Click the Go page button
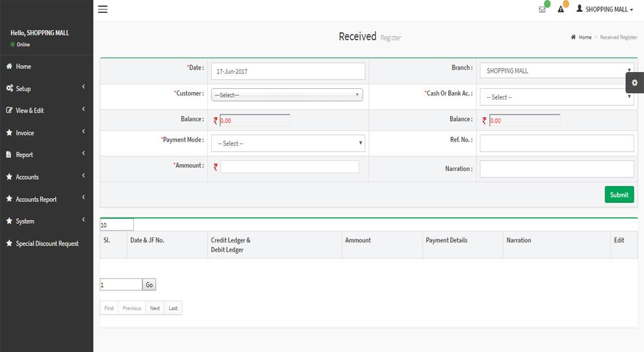The image size is (644, 352). click(x=149, y=284)
